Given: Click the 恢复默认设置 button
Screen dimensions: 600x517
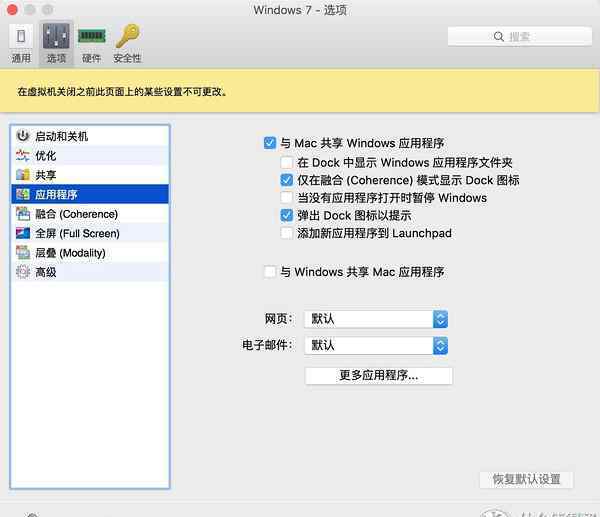Looking at the screenshot, I should pyautogui.click(x=526, y=479).
